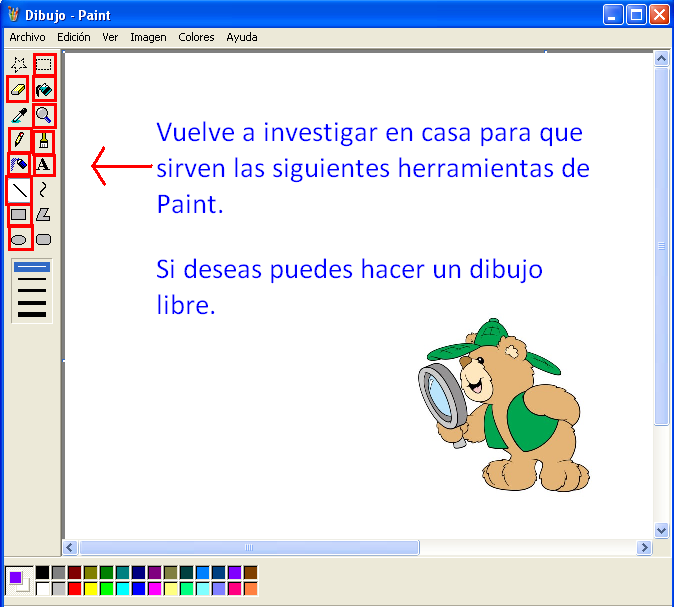Viewport: 674px width, 607px height.
Task: Open the Imagen menu
Action: 148,37
